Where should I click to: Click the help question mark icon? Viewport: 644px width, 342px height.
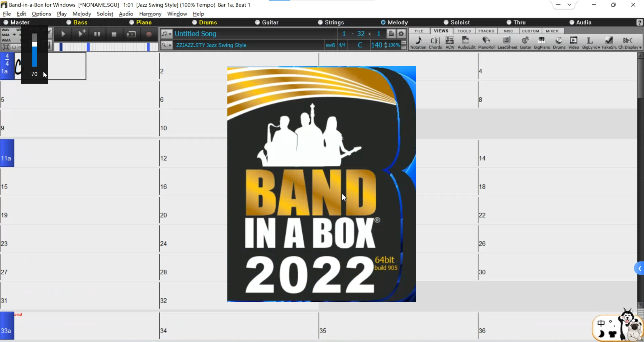(x=639, y=22)
